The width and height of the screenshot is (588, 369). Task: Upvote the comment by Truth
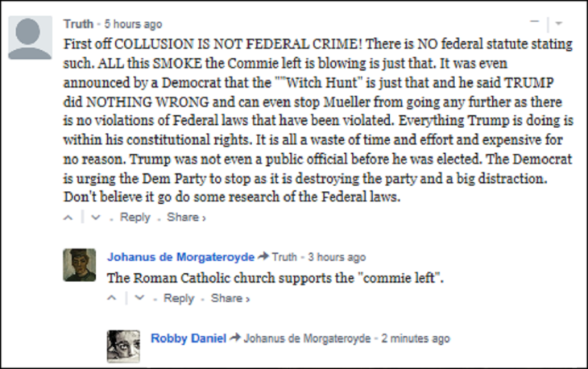click(68, 218)
